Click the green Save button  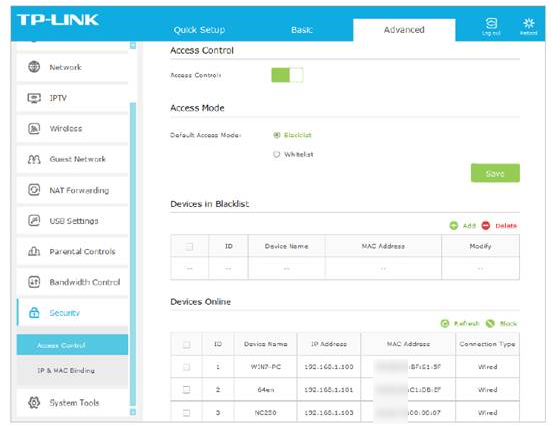pyautogui.click(x=495, y=173)
